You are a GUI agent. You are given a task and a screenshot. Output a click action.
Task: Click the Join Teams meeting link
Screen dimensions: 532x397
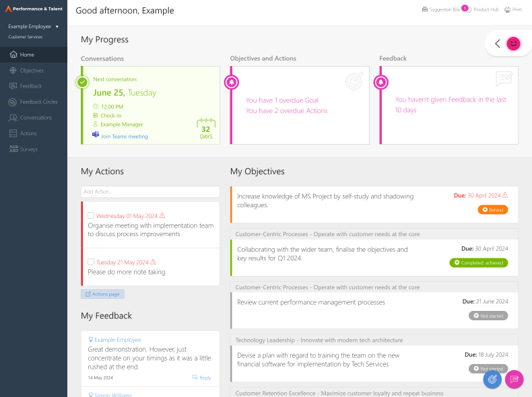click(x=124, y=137)
